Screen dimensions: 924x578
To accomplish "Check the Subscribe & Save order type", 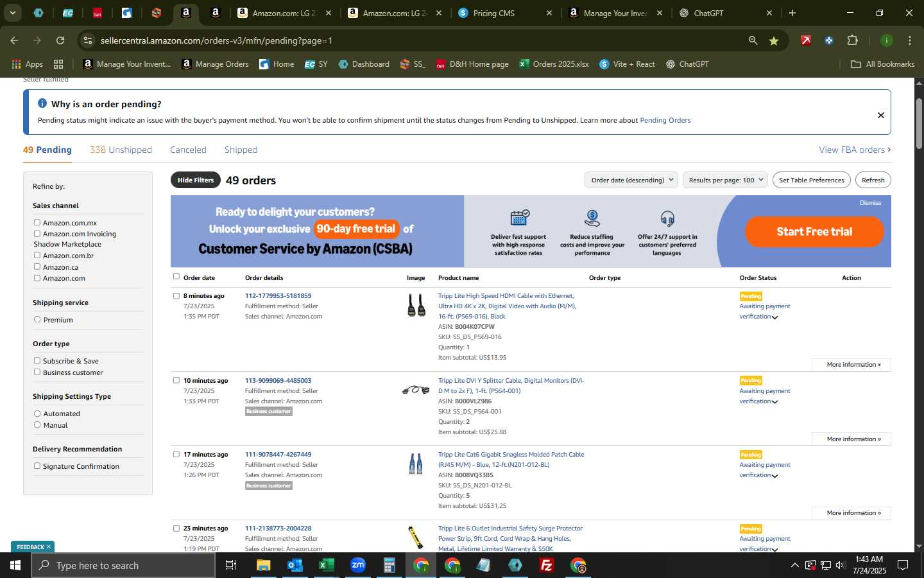I will pos(37,360).
